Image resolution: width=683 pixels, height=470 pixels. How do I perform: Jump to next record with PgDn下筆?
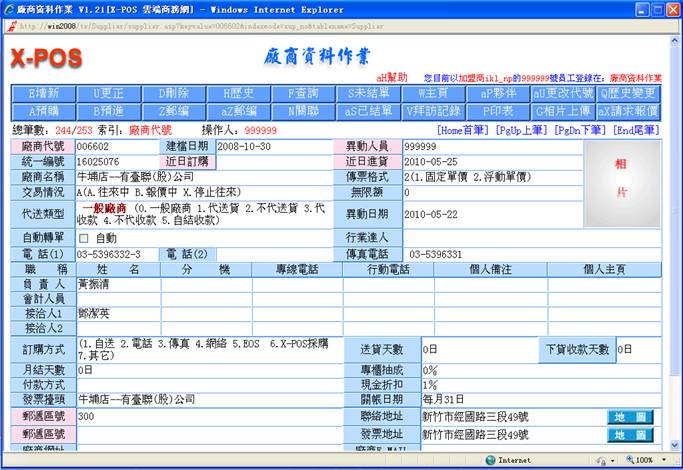582,131
